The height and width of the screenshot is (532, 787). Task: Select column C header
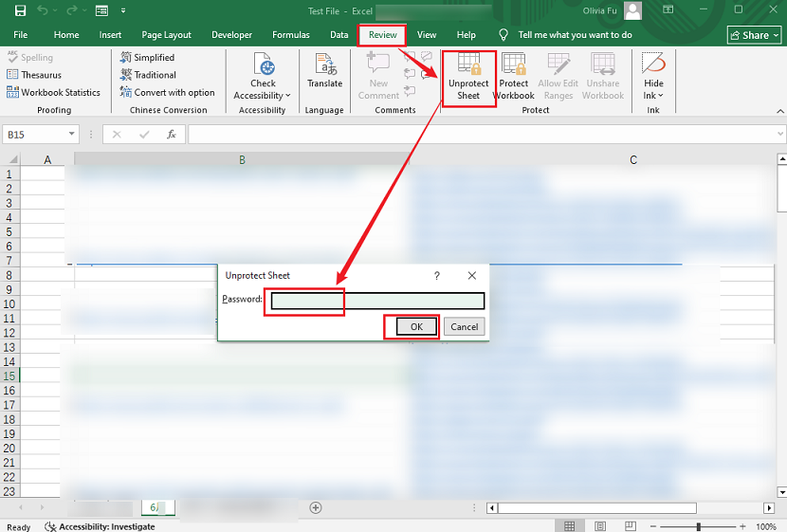coord(633,159)
